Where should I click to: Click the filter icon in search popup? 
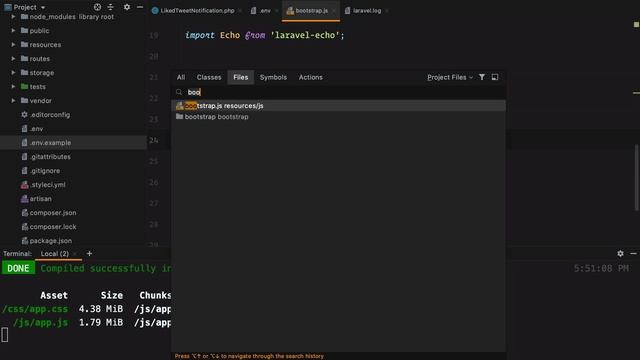click(x=482, y=77)
